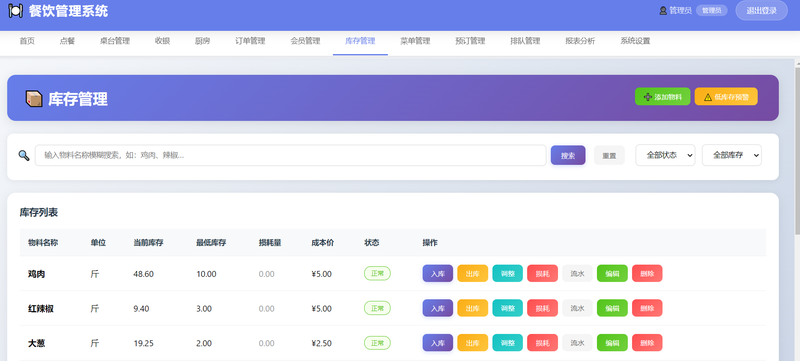
Task: Expand the 全部状态 dropdown
Action: tap(665, 155)
